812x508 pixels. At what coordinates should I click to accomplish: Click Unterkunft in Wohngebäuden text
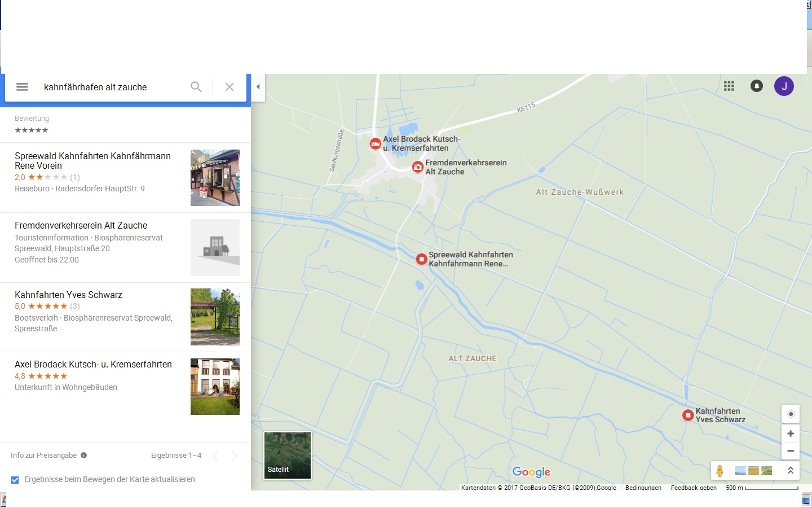pyautogui.click(x=66, y=387)
